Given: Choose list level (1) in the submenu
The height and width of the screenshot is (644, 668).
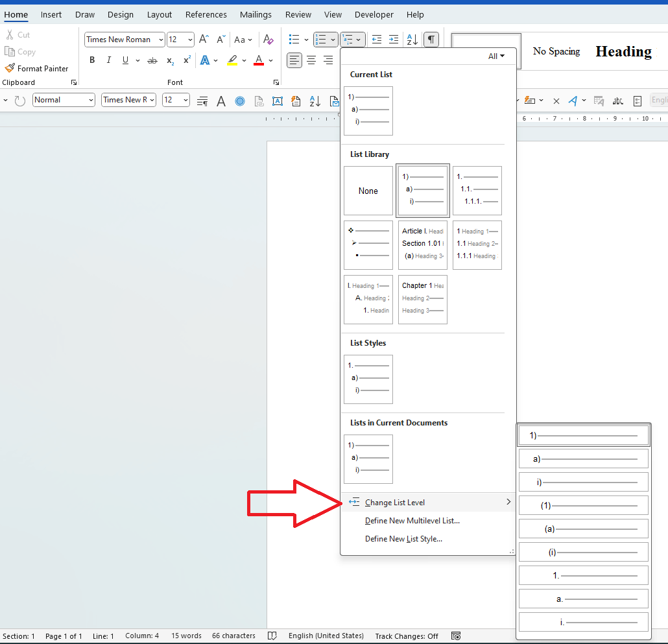Looking at the screenshot, I should click(584, 506).
